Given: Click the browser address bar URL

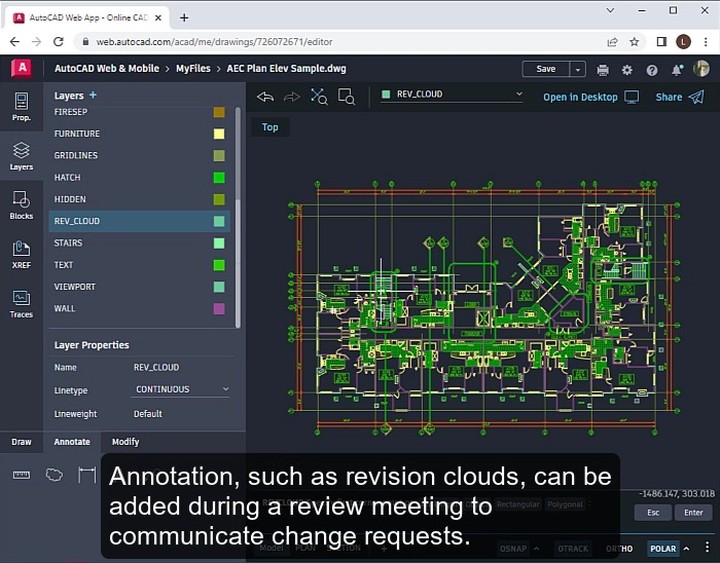Looking at the screenshot, I should pyautogui.click(x=214, y=42).
